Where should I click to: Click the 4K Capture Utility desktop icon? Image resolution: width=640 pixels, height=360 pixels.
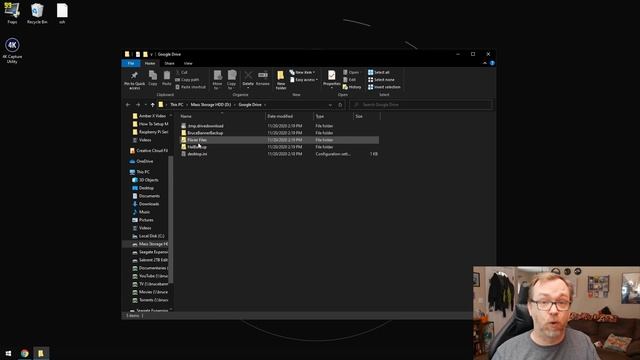[x=12, y=51]
